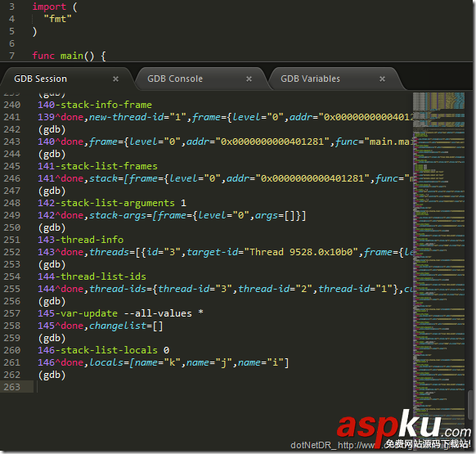Screen dimensions: 476x454
Task: Click line number 251 in gutter
Action: tap(11, 240)
